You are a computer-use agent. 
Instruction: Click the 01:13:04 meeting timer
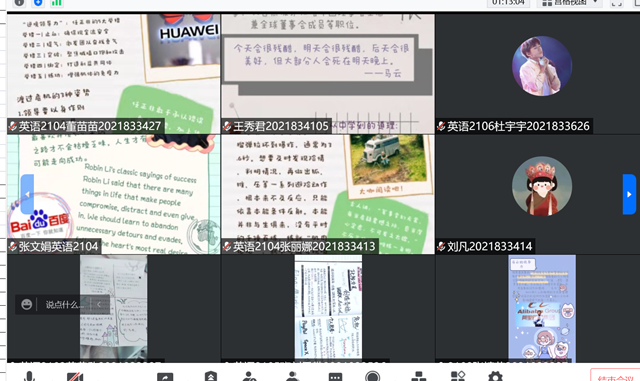tap(508, 2)
